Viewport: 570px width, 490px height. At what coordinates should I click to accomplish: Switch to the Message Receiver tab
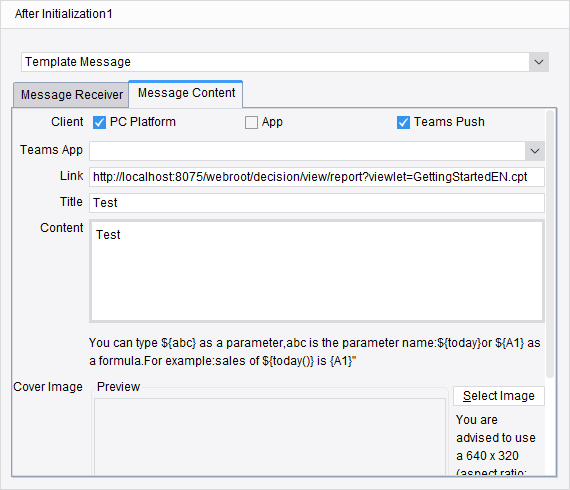[71, 95]
